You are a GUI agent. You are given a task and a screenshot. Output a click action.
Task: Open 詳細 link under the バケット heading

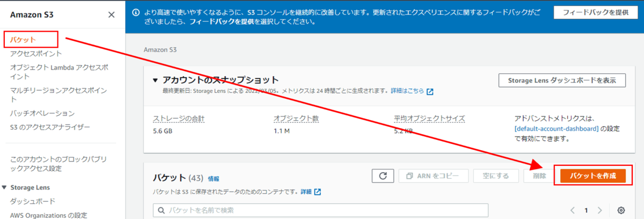point(306,192)
